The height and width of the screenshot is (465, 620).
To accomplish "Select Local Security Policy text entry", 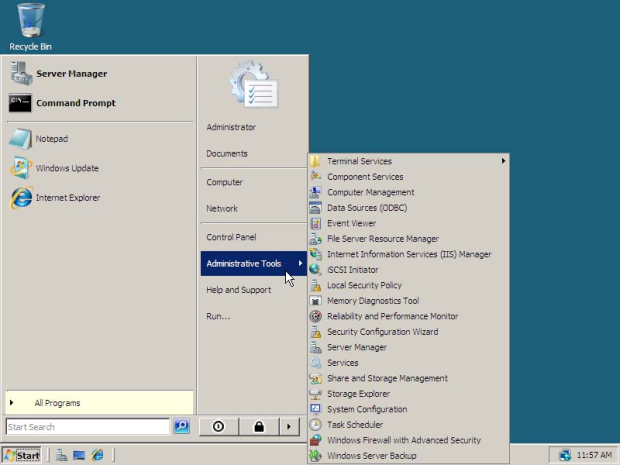I will 364,285.
